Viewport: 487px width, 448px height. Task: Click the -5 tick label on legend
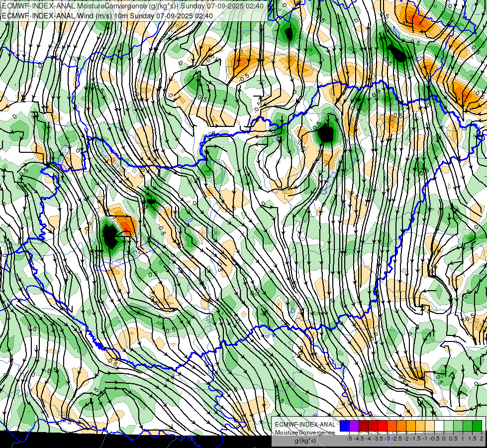(x=349, y=439)
